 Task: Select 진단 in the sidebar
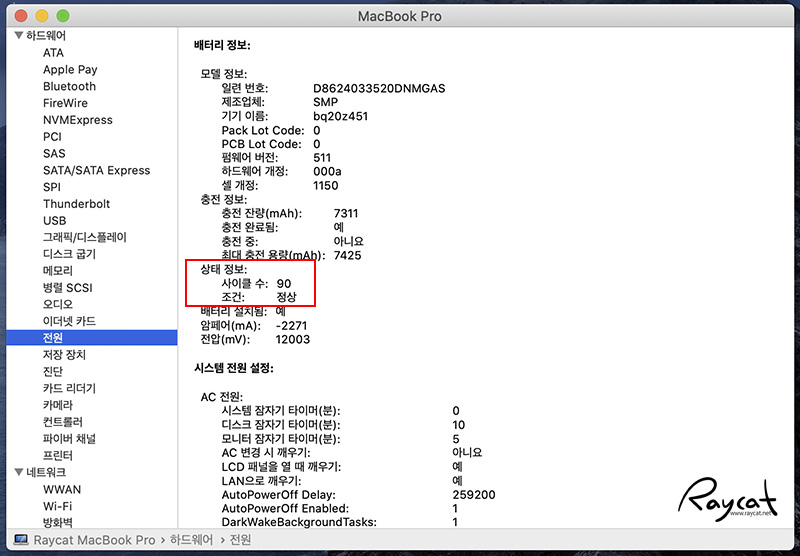(53, 371)
